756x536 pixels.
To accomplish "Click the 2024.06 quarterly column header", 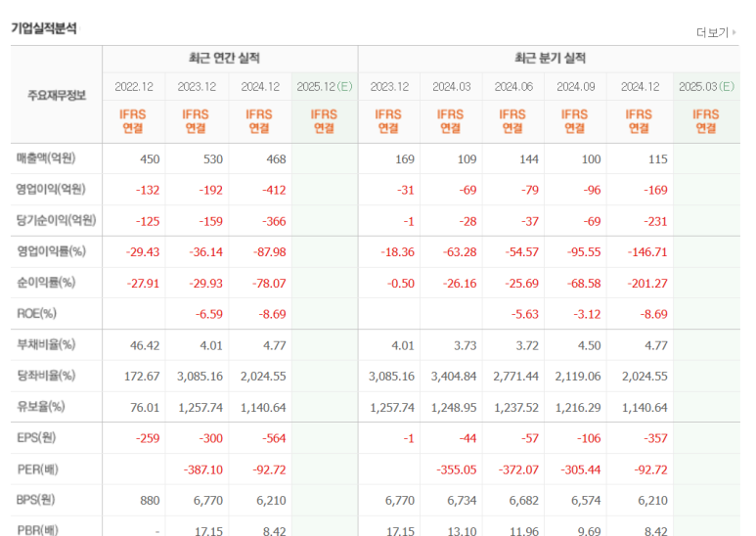I will pos(513,87).
